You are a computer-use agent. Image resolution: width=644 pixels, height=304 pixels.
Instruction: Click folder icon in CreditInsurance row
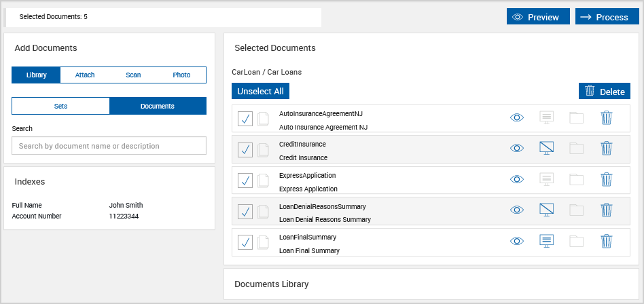(577, 148)
